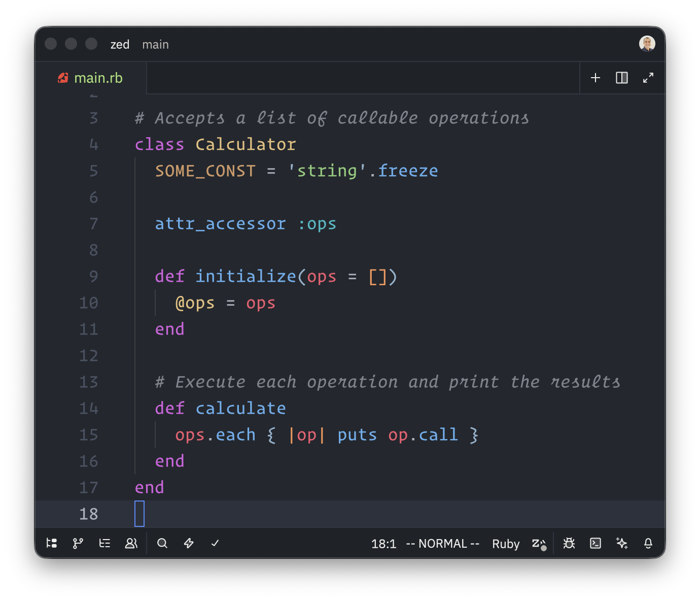700x601 pixels.
Task: Click the 'puts' call on line 15
Action: [357, 435]
